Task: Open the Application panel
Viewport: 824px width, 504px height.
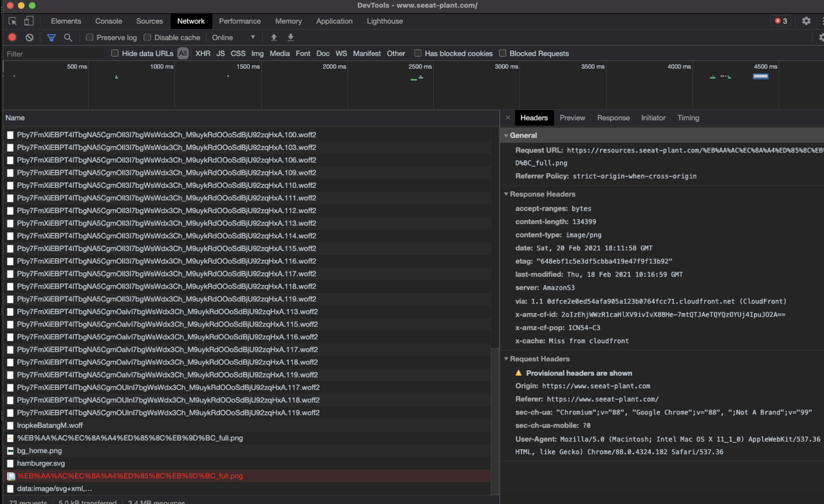Action: coord(334,21)
